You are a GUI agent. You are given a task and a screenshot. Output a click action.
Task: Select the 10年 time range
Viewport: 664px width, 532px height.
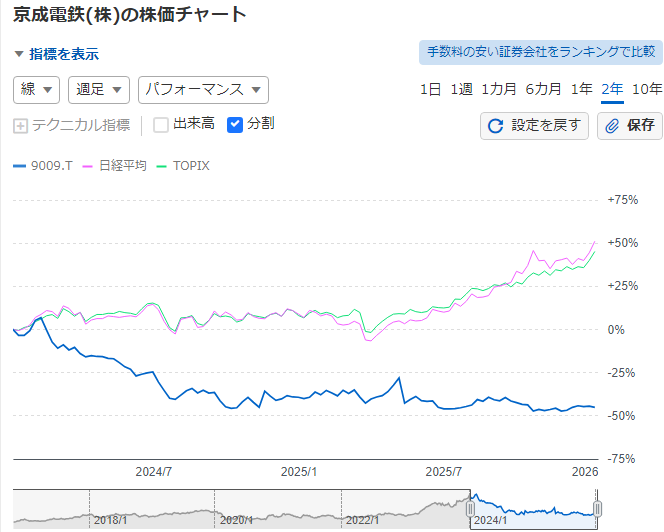point(647,89)
